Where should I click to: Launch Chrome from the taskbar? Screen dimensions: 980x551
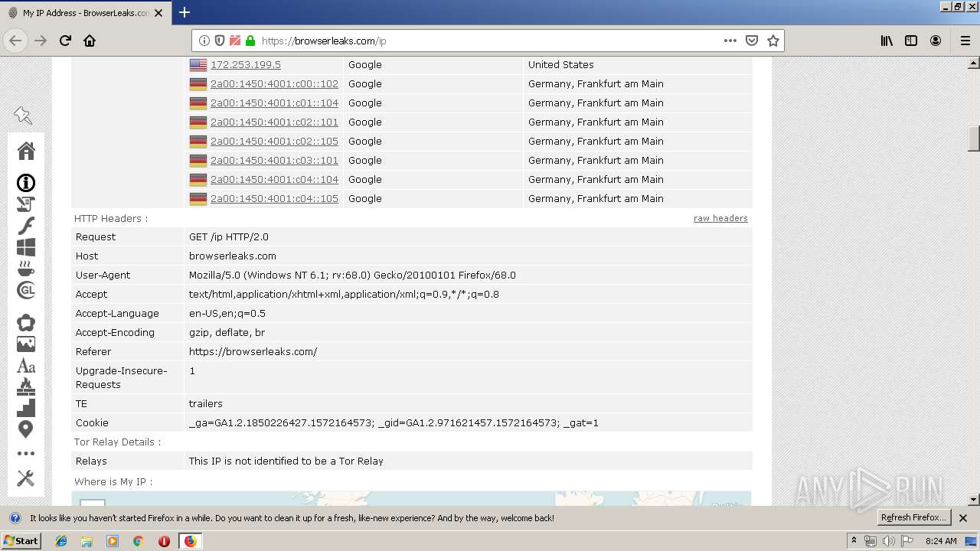pos(138,541)
